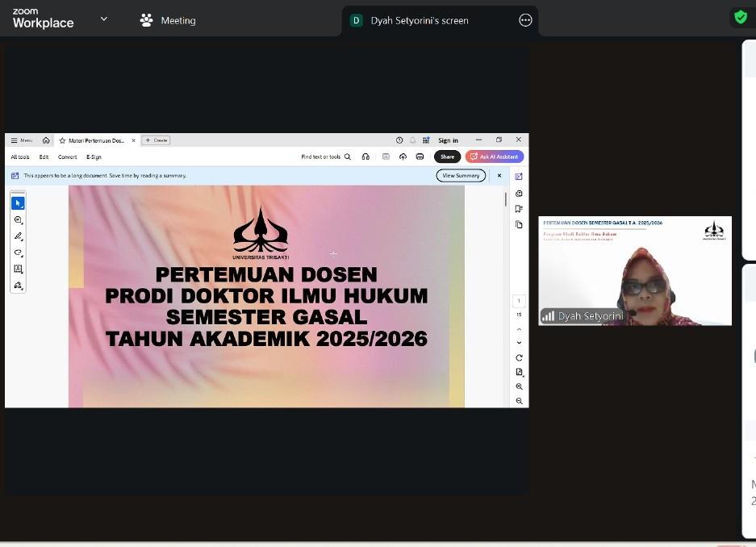Viewport: 756px width, 547px height.
Task: Open the All tools menu
Action: [20, 157]
